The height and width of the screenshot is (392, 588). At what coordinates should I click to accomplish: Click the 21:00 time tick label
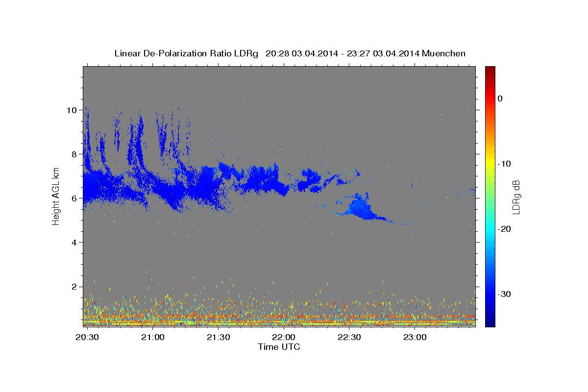click(152, 338)
